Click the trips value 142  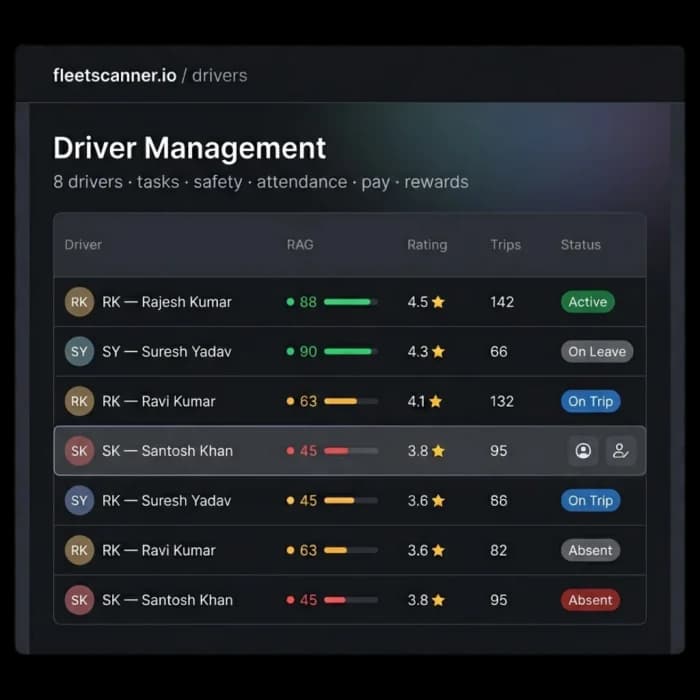click(502, 302)
